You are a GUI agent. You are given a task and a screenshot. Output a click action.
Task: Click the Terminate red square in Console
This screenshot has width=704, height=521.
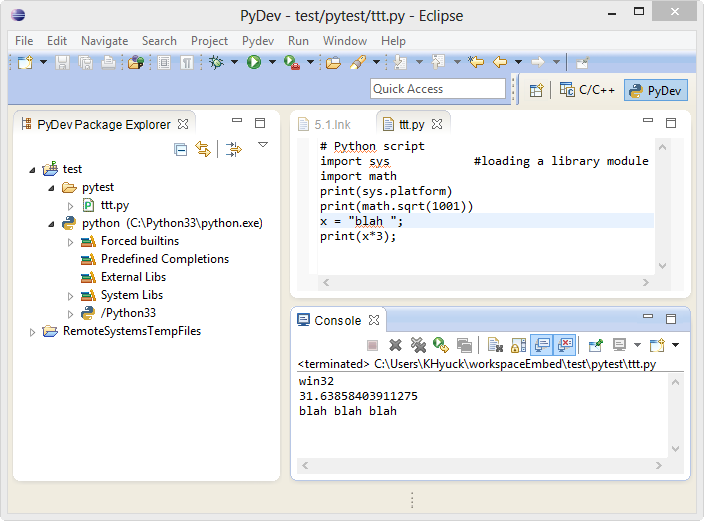[x=372, y=345]
